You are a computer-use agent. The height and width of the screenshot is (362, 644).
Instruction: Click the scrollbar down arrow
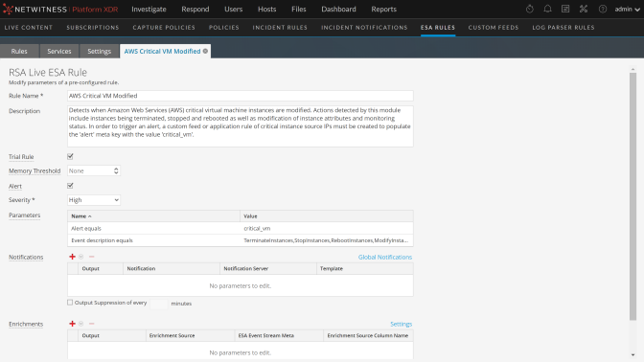632,355
